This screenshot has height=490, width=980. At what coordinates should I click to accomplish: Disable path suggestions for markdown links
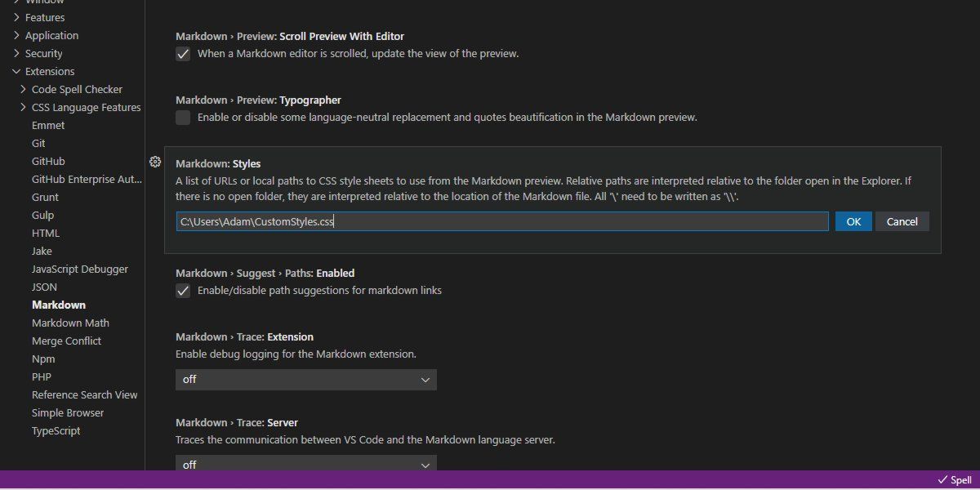(183, 290)
